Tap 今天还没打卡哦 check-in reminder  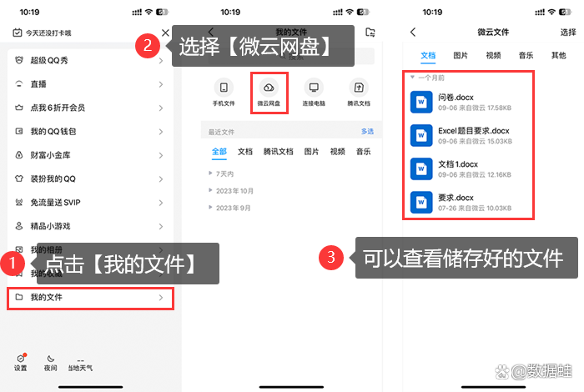click(x=46, y=33)
